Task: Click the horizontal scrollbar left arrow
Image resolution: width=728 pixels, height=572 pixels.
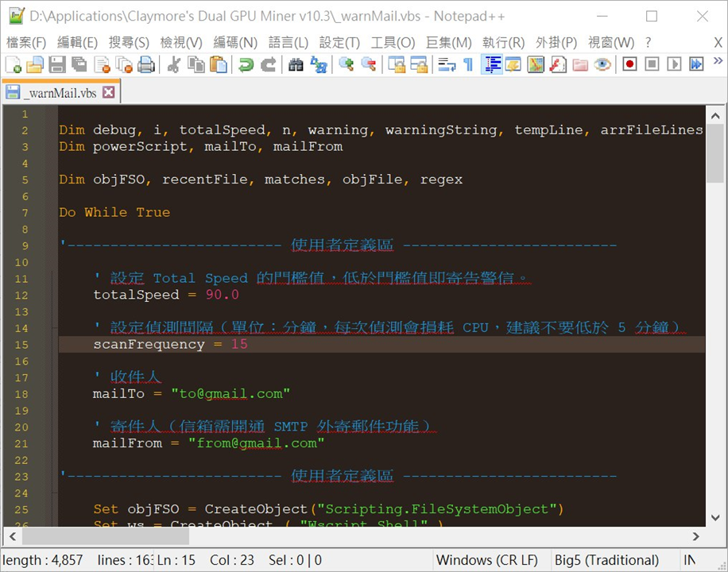Action: (13, 537)
